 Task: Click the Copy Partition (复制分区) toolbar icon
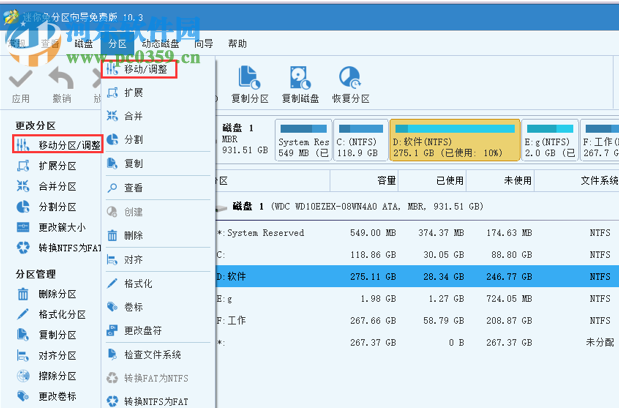[x=249, y=77]
